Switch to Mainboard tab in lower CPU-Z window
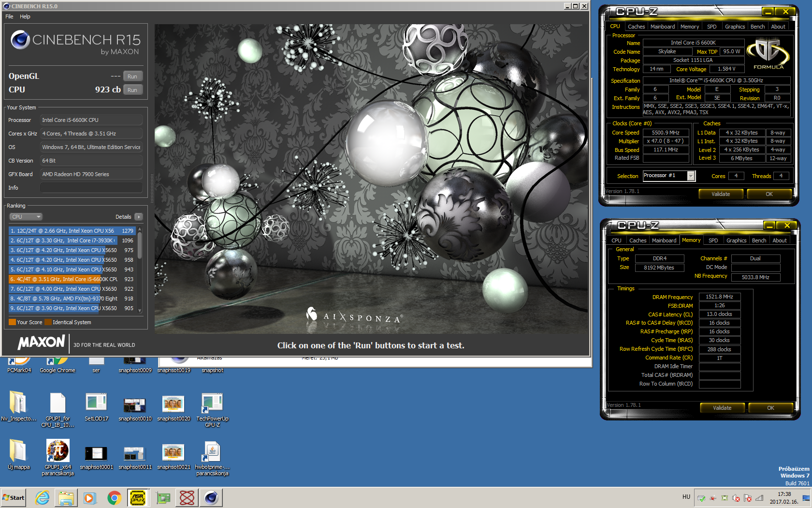 (664, 240)
